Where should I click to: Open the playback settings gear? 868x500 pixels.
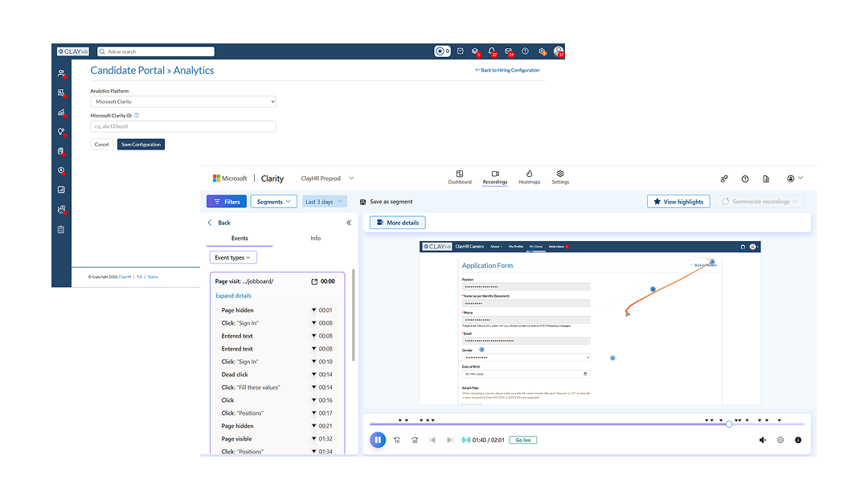tap(780, 441)
